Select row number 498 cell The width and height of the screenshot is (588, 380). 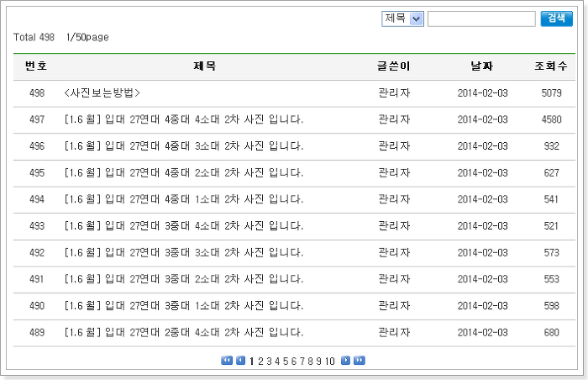coord(37,92)
